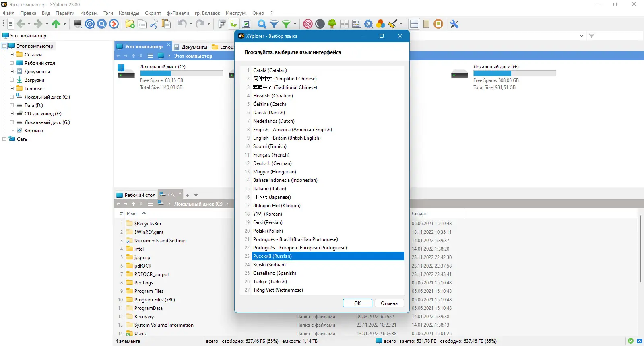The height and width of the screenshot is (346, 644).
Task: Expand the Сеть tree node
Action: click(4, 139)
